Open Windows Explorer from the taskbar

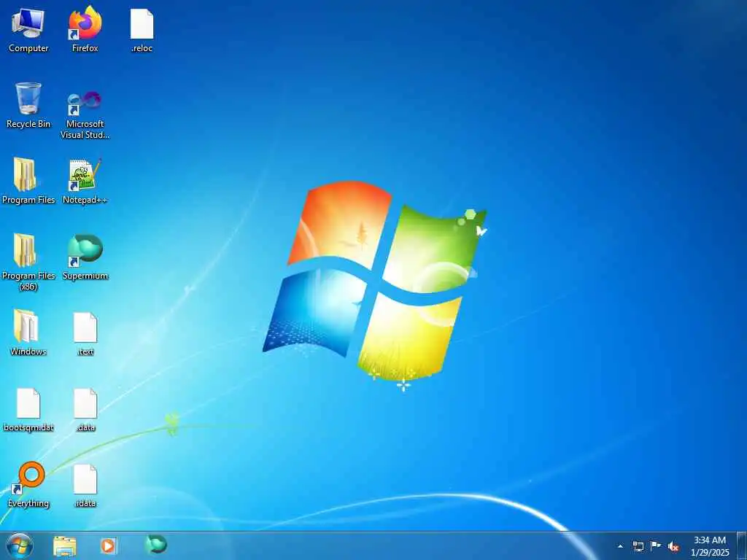tap(65, 545)
